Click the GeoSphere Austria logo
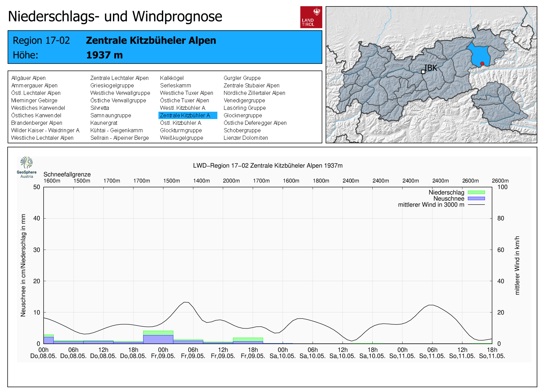This screenshot has height=392, width=544. point(27,167)
